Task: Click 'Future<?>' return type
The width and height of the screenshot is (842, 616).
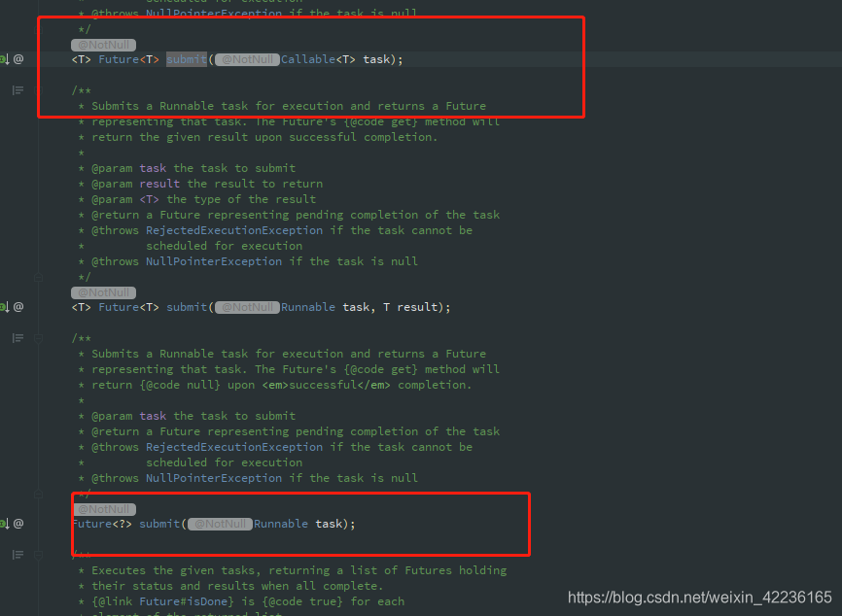Action: pyautogui.click(x=102, y=524)
